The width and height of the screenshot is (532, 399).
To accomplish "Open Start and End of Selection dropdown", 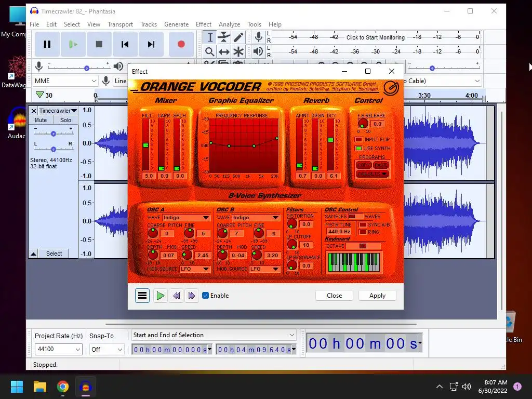I will [x=214, y=335].
